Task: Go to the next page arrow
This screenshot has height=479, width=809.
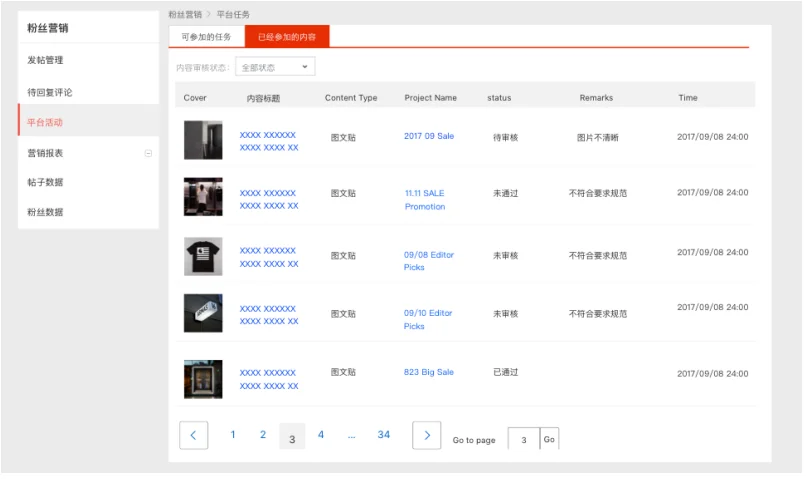Action: 427,435
